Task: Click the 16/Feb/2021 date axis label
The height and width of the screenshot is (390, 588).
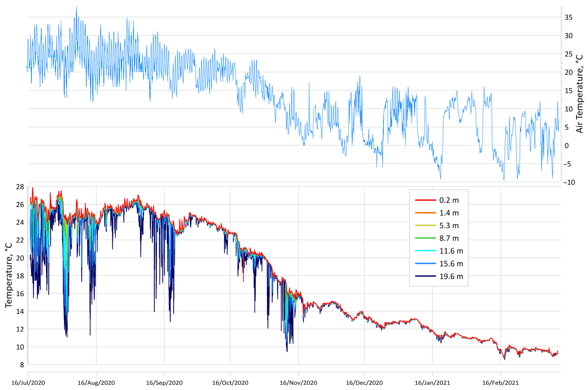Action: point(500,383)
